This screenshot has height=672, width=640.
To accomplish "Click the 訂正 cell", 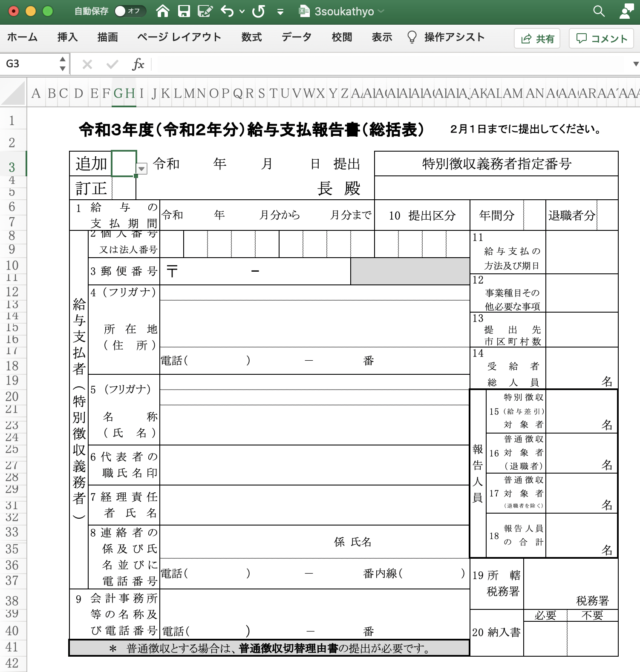I will [91, 188].
